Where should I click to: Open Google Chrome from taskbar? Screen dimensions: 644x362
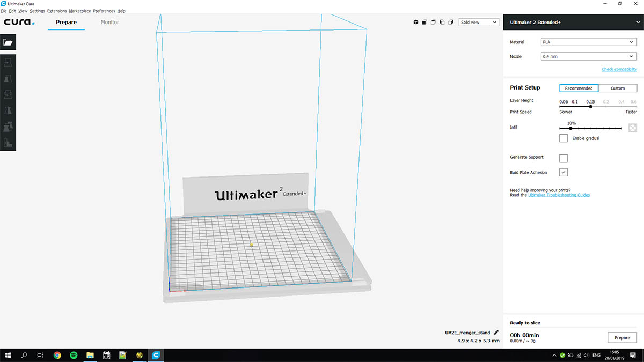(x=57, y=355)
